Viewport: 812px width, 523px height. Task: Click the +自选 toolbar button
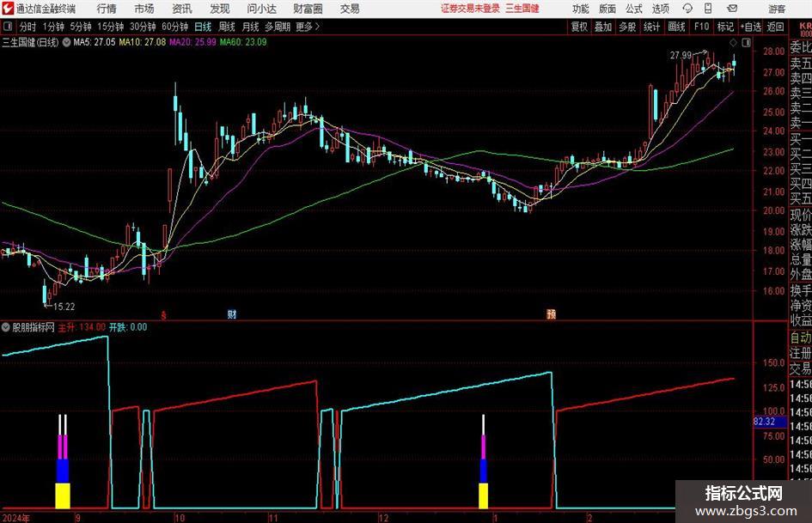(751, 27)
